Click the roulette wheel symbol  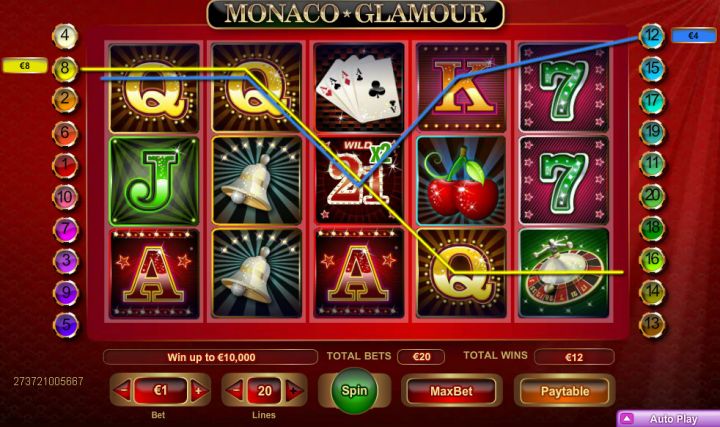(x=564, y=273)
